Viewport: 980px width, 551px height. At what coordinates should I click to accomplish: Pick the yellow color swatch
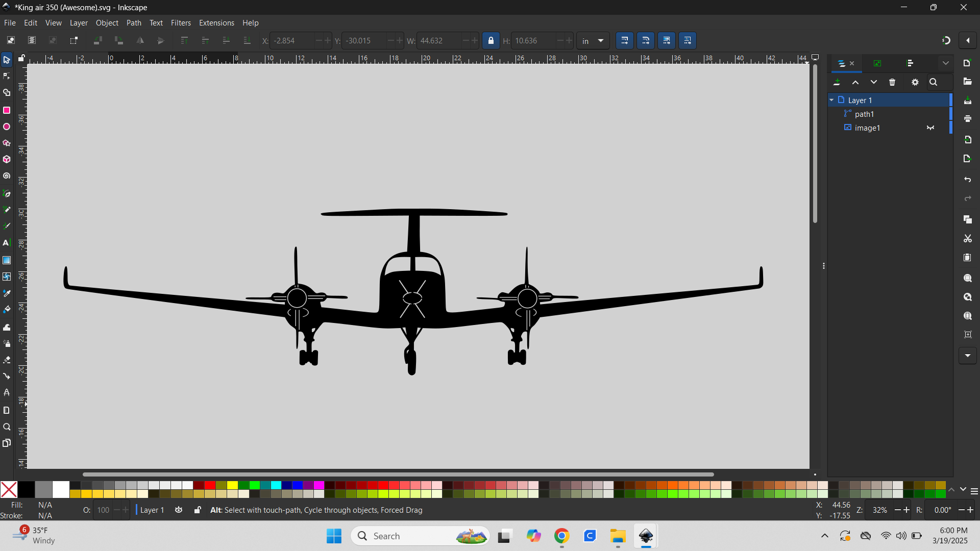(x=232, y=485)
